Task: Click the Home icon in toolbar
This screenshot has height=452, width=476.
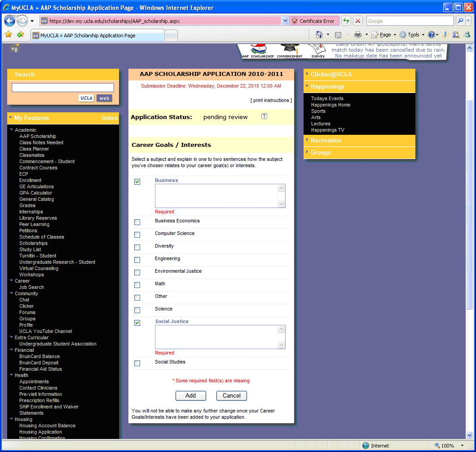Action: pyautogui.click(x=319, y=35)
